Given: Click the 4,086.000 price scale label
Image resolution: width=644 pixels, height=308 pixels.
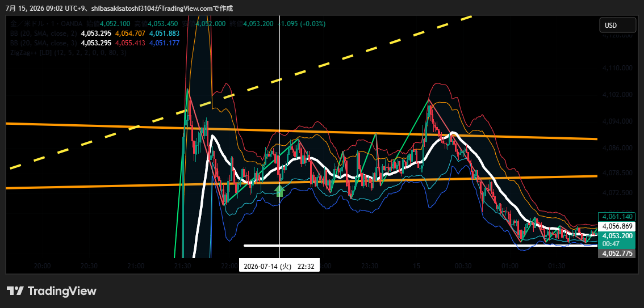Looking at the screenshot, I should pos(616,148).
